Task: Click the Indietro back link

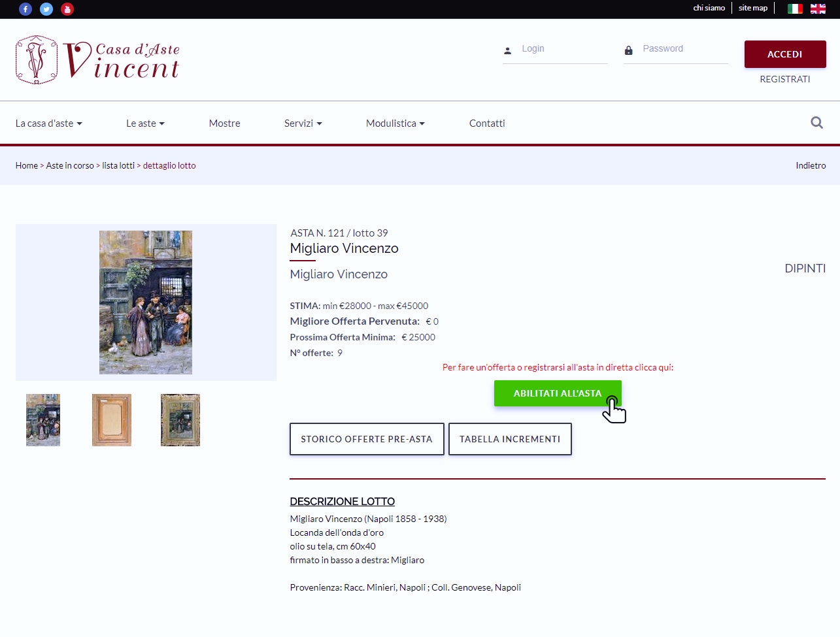Action: click(x=811, y=166)
